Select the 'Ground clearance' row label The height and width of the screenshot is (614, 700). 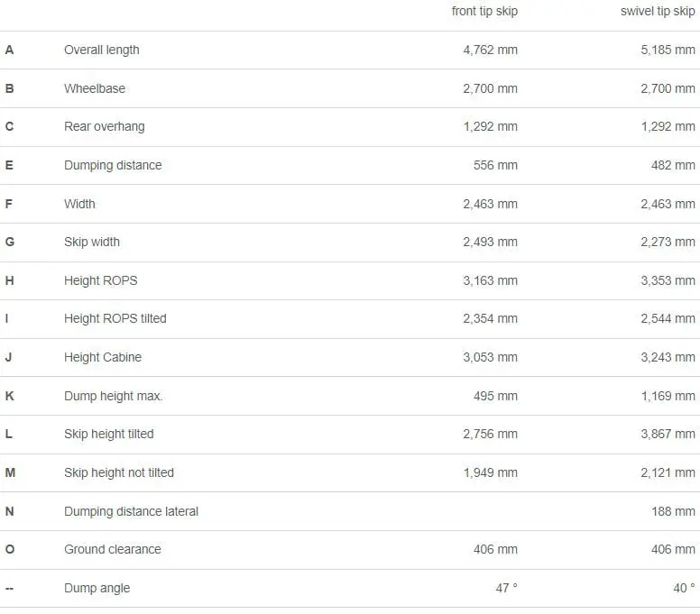point(113,549)
